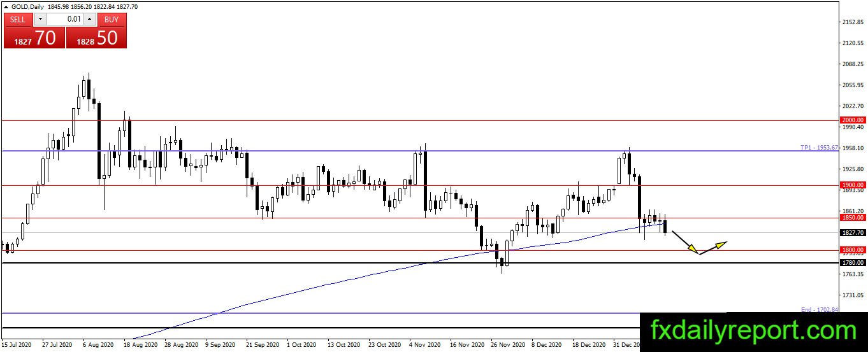868x352 pixels.
Task: Decrease lot volume with down arrow
Action: [x=40, y=19]
